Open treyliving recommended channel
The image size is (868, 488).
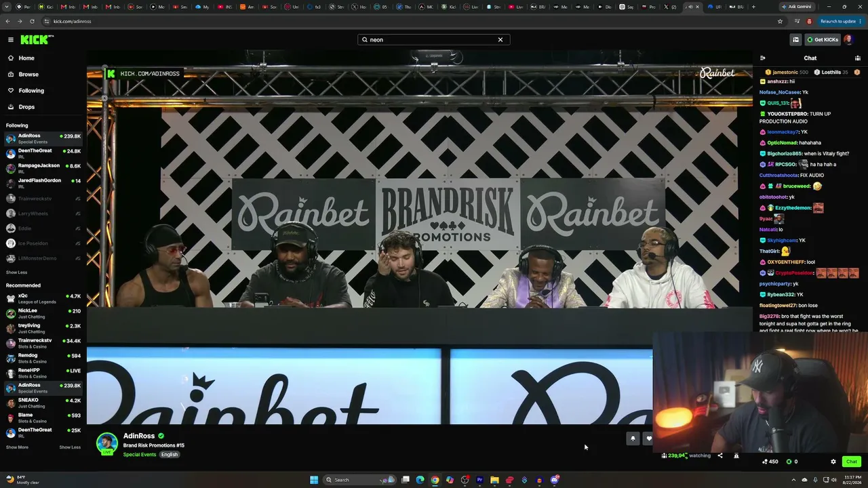(43, 329)
